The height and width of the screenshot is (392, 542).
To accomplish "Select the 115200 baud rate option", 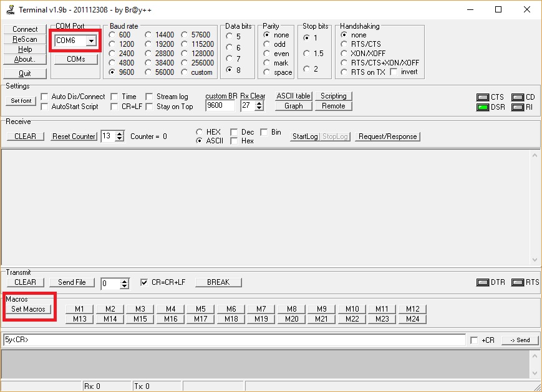I will coord(185,44).
